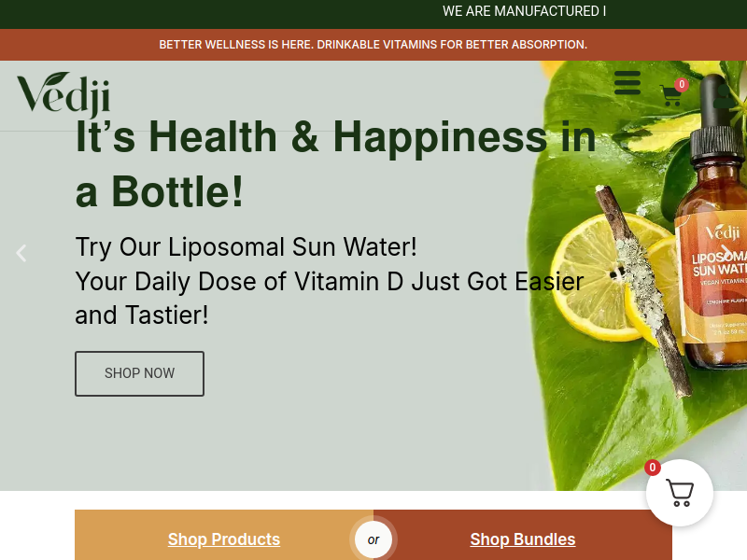The image size is (747, 560).
Task: Go to previous hero slide arrow
Action: 21,253
